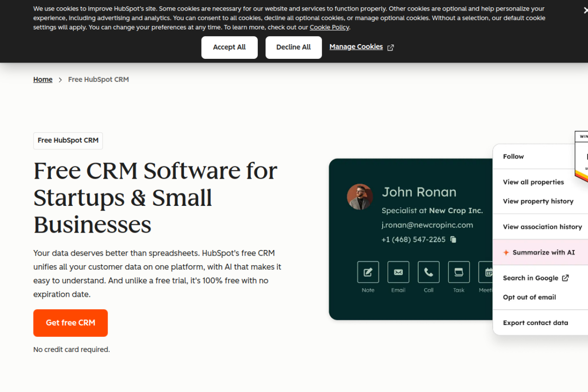Image resolution: width=588 pixels, height=392 pixels.
Task: Choose Follow from the contact menu
Action: point(513,156)
